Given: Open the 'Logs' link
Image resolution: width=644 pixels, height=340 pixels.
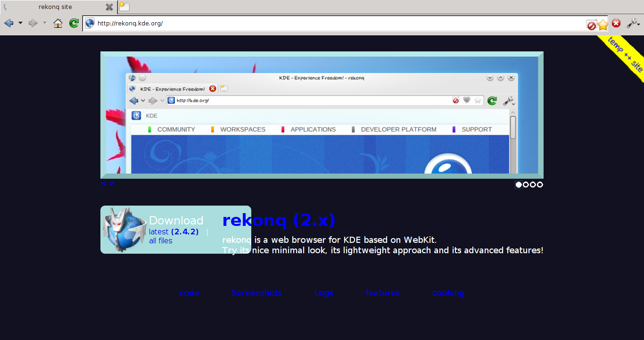Looking at the screenshot, I should click(324, 293).
